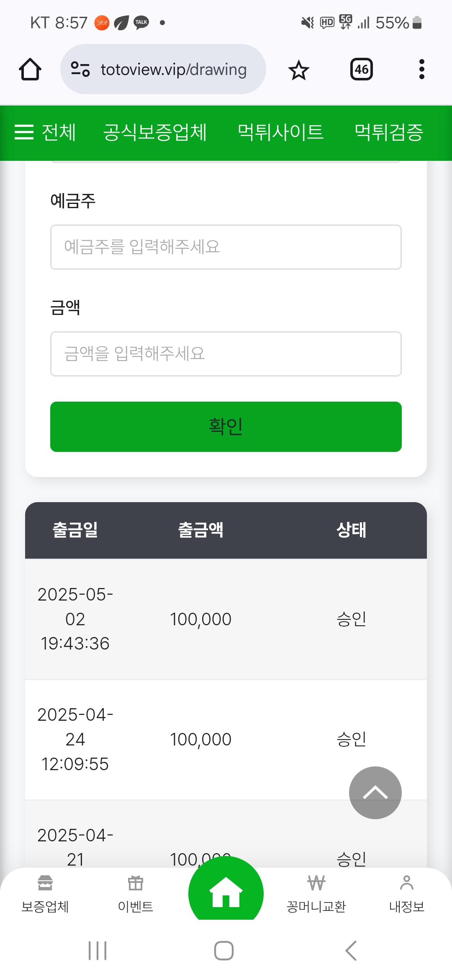Open the 전체 hamburger menu
This screenshot has height=980, width=452.
coord(45,132)
